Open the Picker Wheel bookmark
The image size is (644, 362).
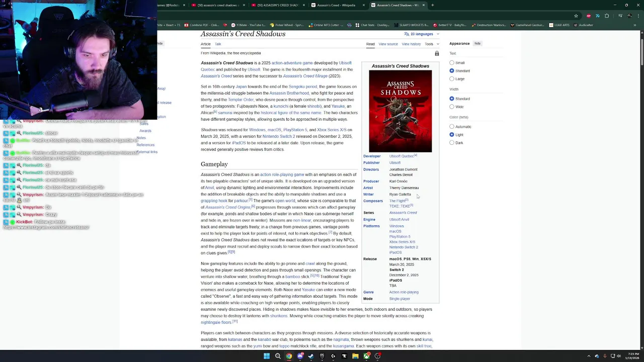pos(287,25)
